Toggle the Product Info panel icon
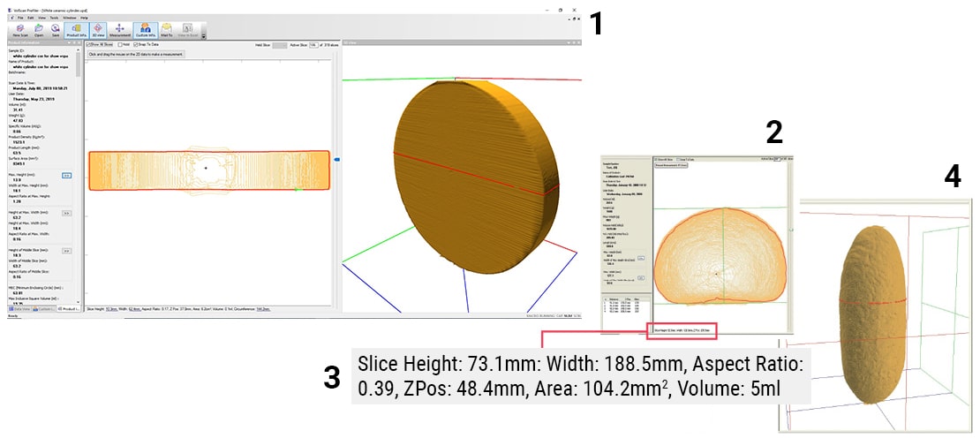 pyautogui.click(x=77, y=30)
